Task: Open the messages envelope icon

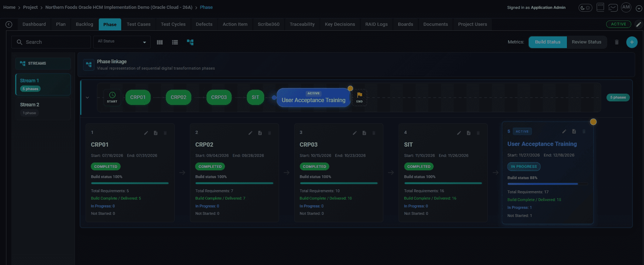Action: (613, 7)
